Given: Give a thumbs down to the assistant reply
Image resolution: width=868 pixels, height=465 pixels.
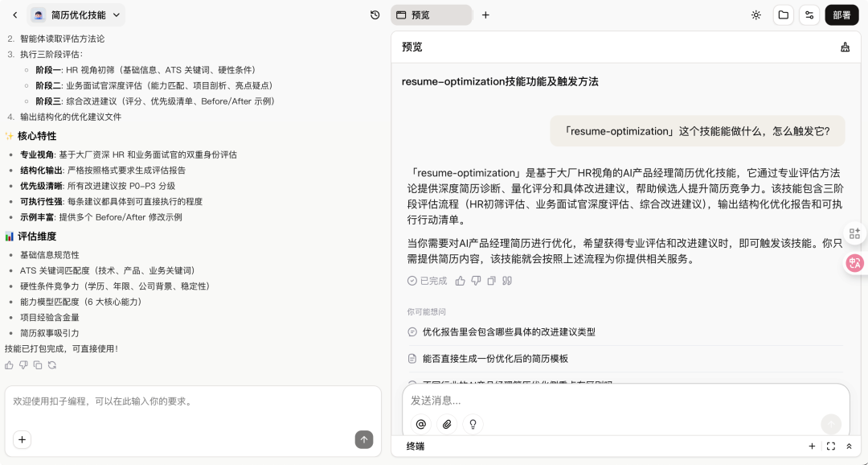Looking at the screenshot, I should point(476,280).
